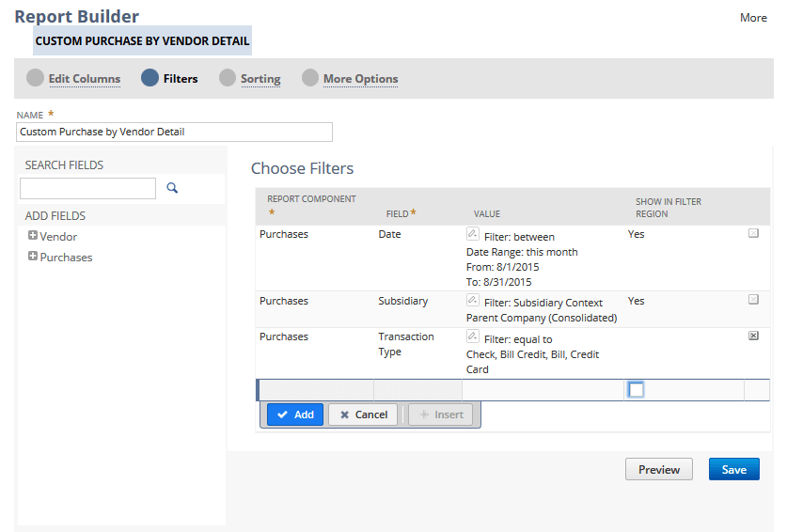Click 'From: 8/1/2015' text
787x532 pixels.
coord(502,267)
